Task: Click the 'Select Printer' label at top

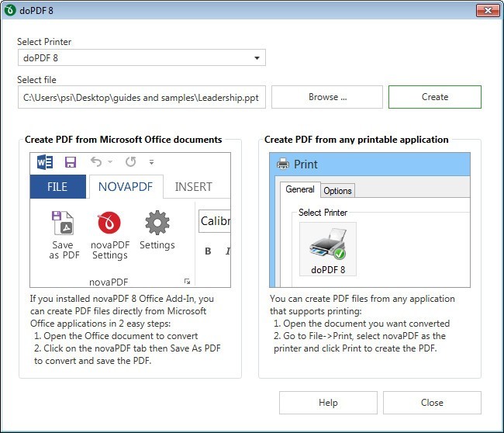Action: click(44, 41)
